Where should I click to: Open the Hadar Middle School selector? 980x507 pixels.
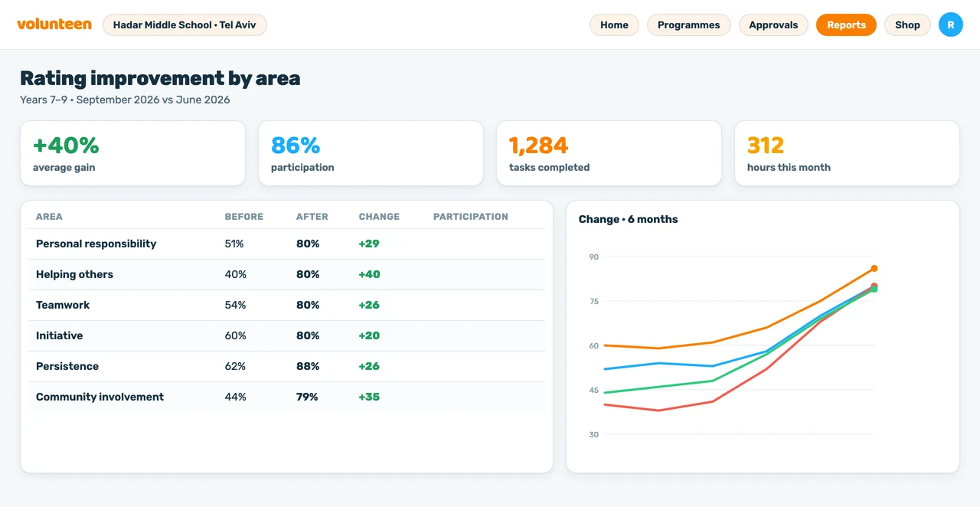185,25
